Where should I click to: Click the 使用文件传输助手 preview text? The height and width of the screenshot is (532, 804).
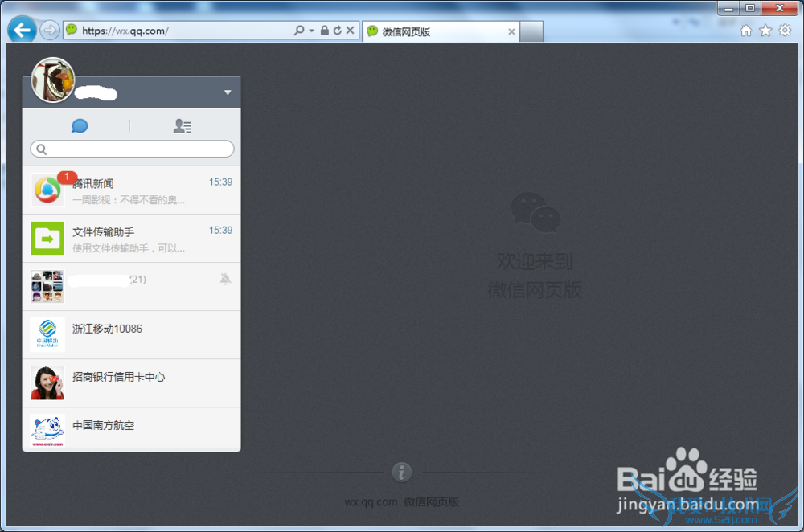129,248
